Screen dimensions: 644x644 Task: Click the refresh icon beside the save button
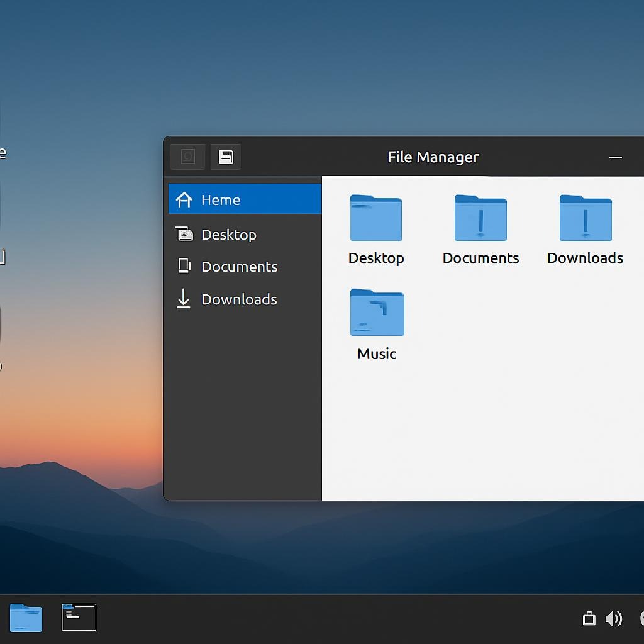coord(187,157)
